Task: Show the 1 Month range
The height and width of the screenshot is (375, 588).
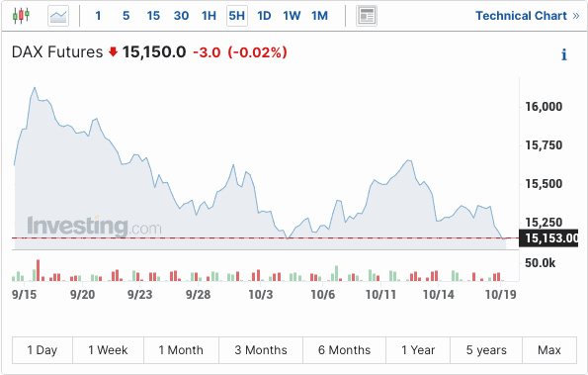Action: coord(181,350)
